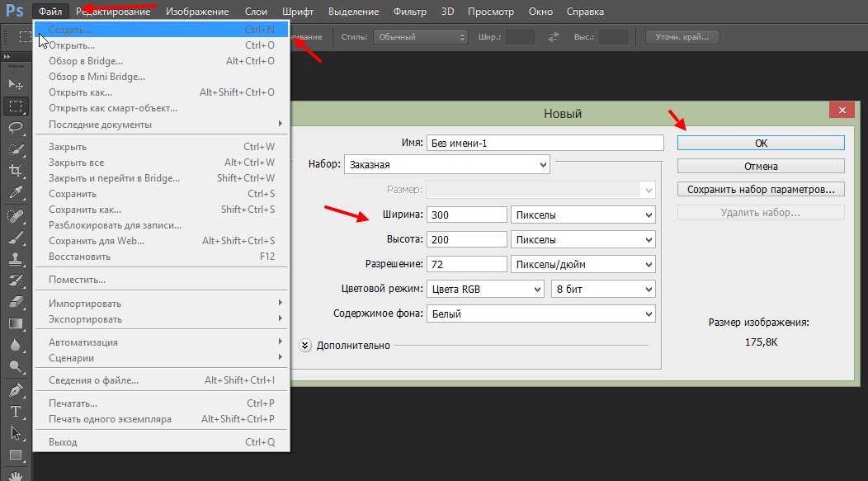Choose Печатать... in the File menu
This screenshot has width=868, height=481.
coord(161,403)
